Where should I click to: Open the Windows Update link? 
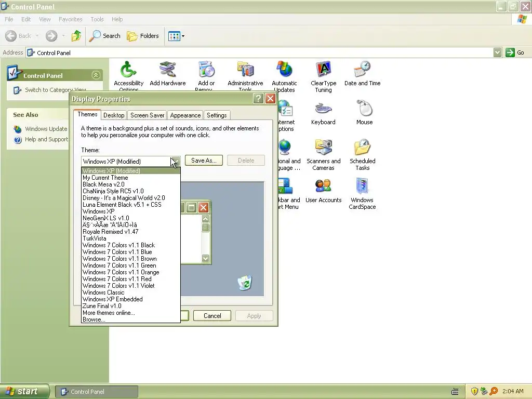click(x=46, y=129)
